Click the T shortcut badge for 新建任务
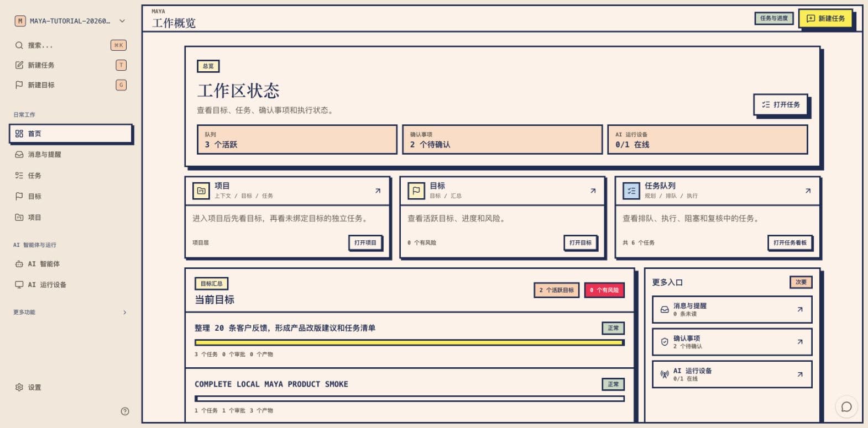868x428 pixels. [x=121, y=65]
